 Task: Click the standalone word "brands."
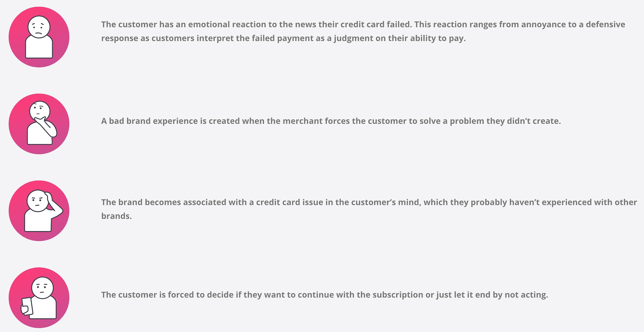coord(116,216)
